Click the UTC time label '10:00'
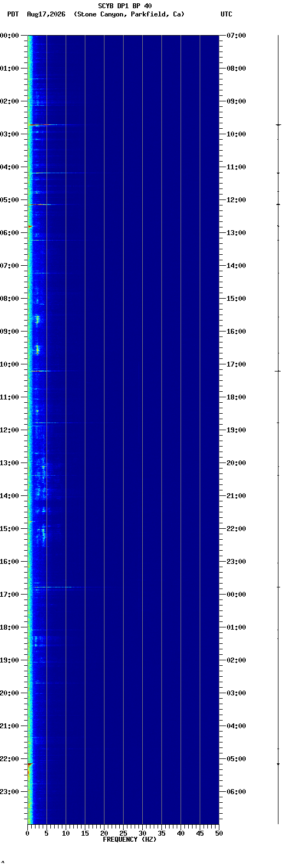Screen dimensions: 302x868 (x=236, y=134)
